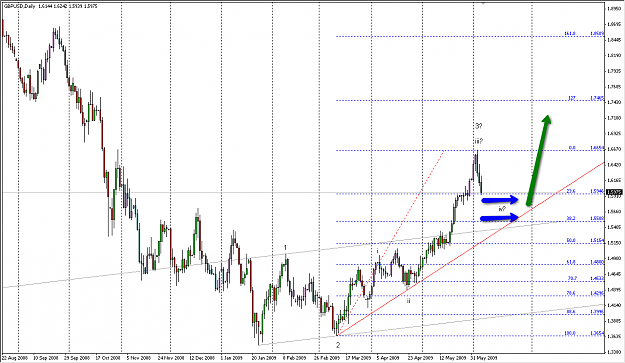Click the 29 Sep 2008 date label
Viewport: 625px width, 363px height.
point(77,358)
